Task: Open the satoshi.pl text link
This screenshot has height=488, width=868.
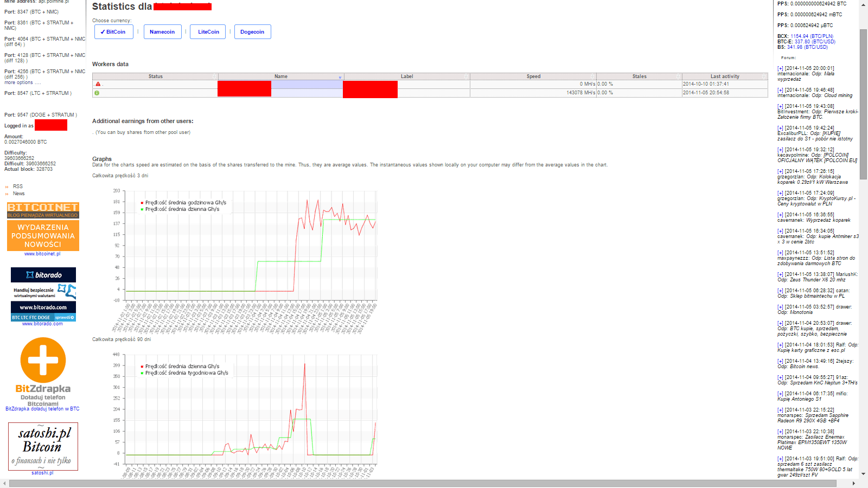Action: pyautogui.click(x=42, y=473)
